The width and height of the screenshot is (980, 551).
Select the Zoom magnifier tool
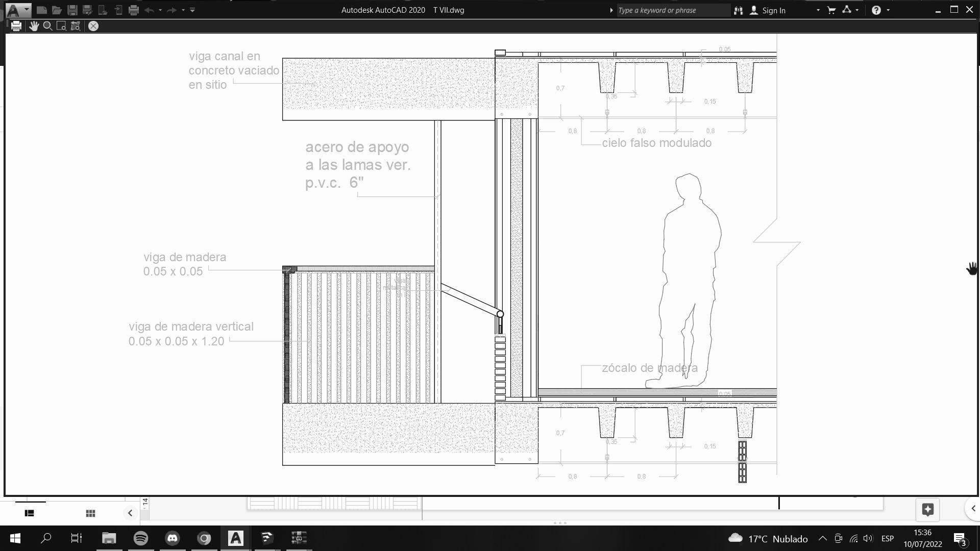pos(47,26)
